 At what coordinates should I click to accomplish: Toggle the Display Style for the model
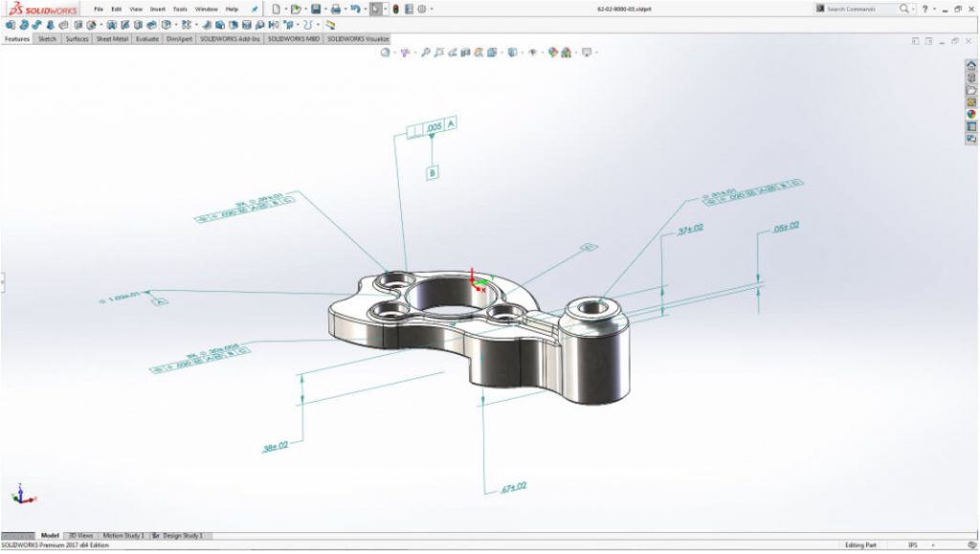tap(512, 53)
